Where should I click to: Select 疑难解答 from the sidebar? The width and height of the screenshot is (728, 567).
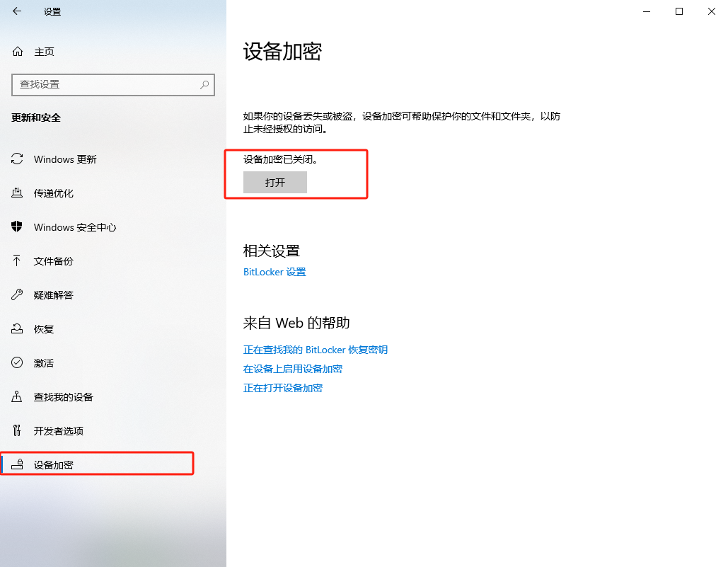53,295
